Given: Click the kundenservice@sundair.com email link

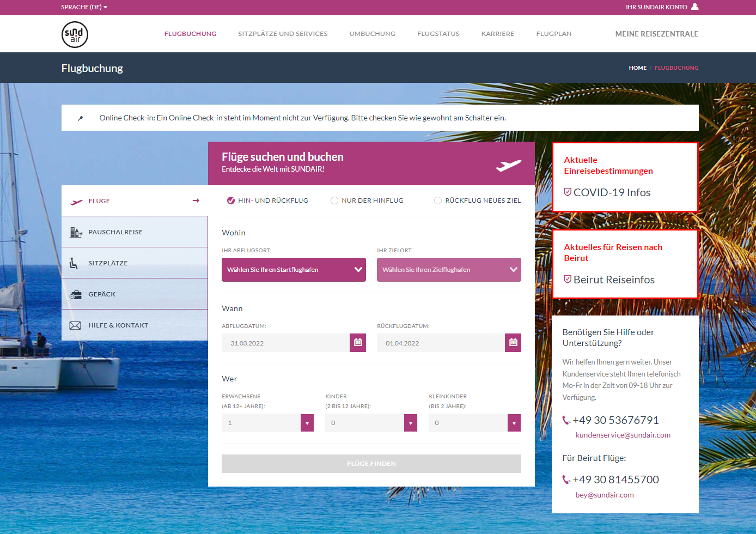Looking at the screenshot, I should [623, 435].
